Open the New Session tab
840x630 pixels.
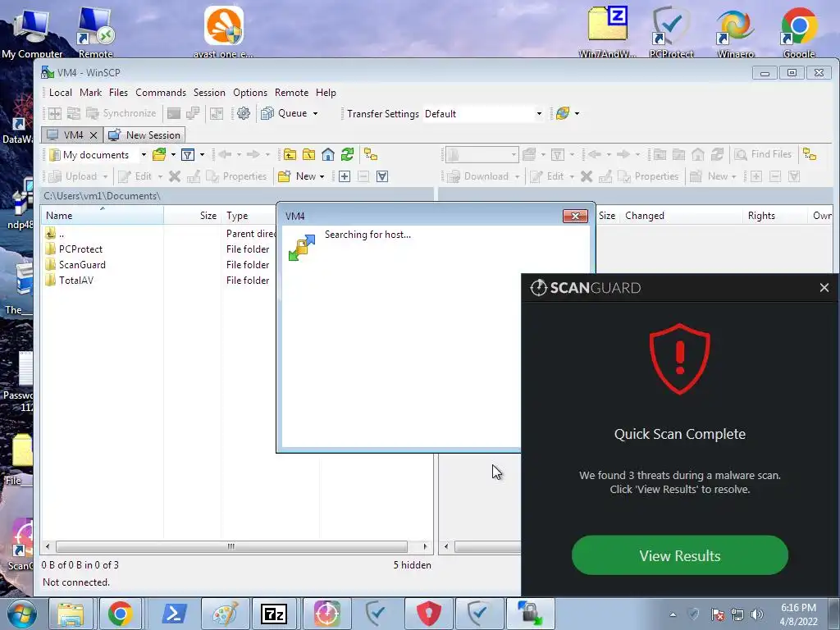[144, 135]
